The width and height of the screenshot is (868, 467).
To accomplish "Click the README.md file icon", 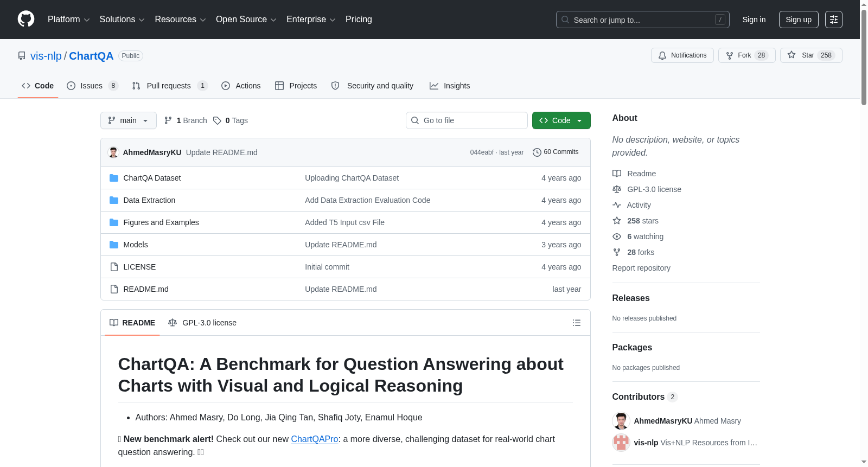I will [x=114, y=289].
